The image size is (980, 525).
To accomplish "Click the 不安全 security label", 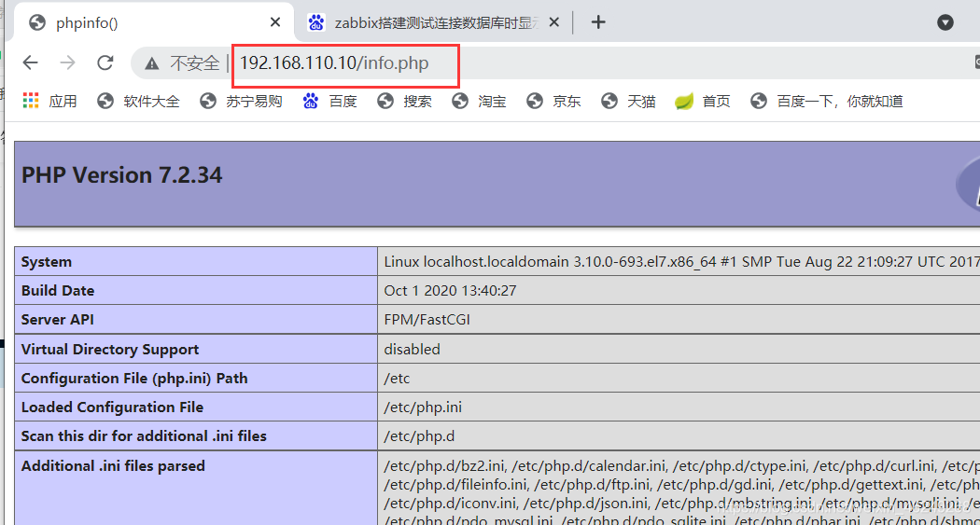I will point(194,63).
